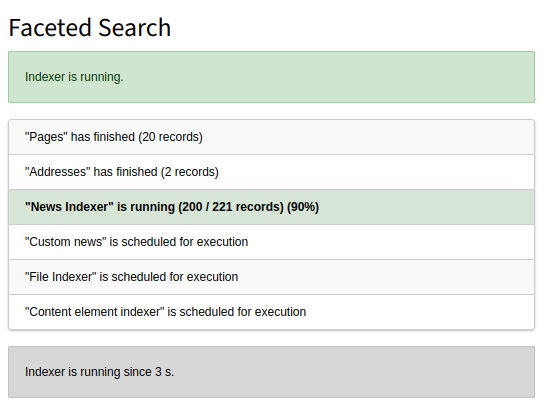Click the "Pages" quoted name
The image size is (550, 419).
pos(46,137)
